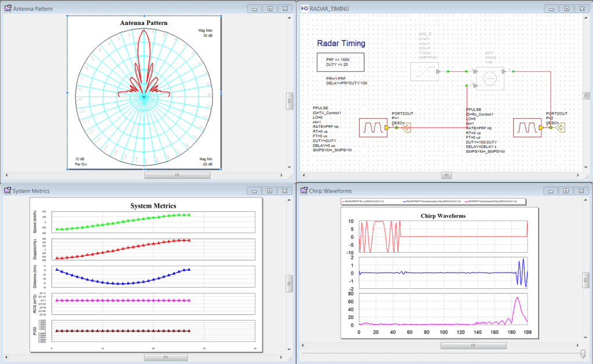This screenshot has width=593, height=364.
Task: Maximize the RADAR_TIMING window
Action: coord(566,9)
